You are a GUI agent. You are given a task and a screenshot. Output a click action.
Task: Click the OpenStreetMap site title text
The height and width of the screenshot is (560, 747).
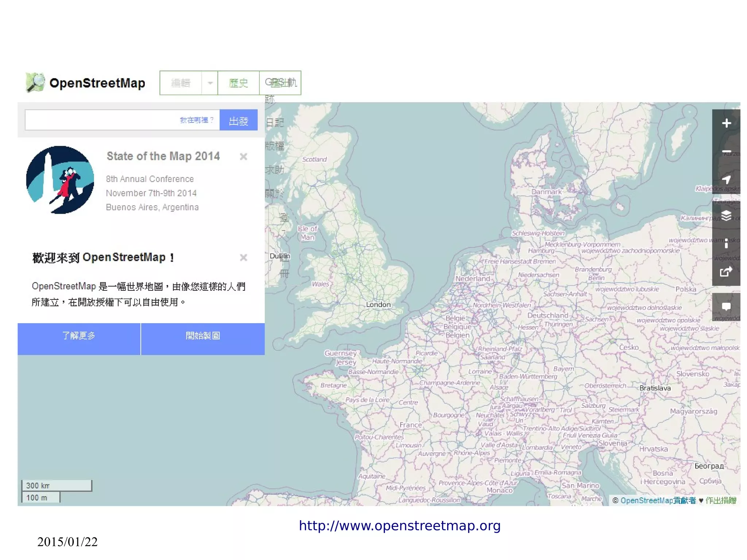click(97, 83)
